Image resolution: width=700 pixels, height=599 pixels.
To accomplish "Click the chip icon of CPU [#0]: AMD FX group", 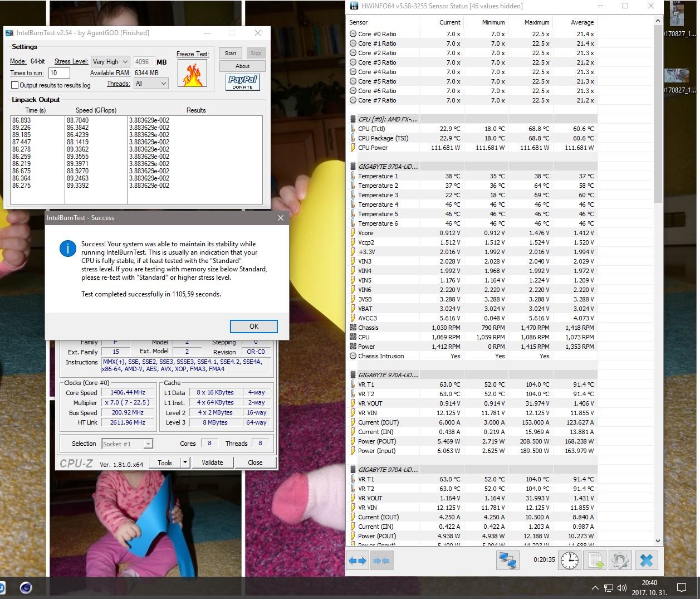I will pyautogui.click(x=353, y=119).
